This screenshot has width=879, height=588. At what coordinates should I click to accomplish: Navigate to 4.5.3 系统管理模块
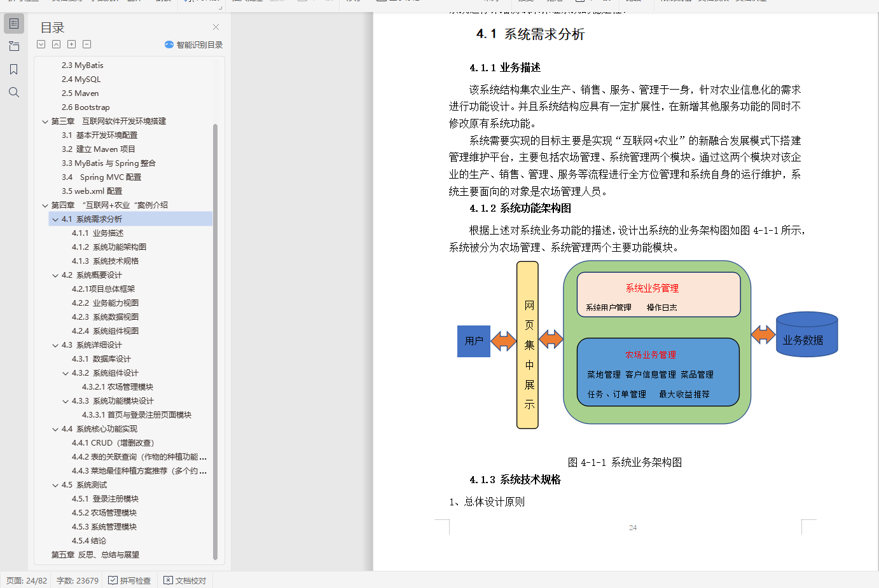pos(104,527)
